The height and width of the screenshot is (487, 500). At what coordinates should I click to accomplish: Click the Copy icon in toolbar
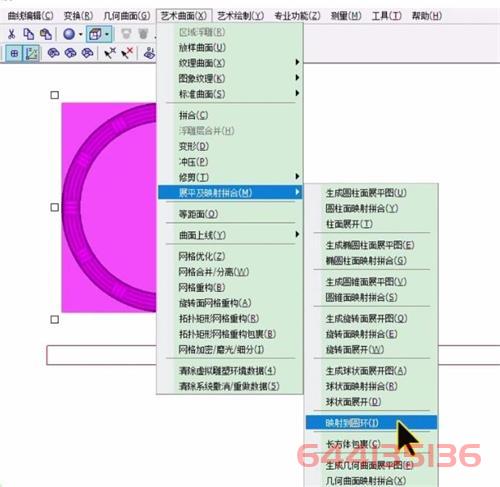tap(29, 34)
